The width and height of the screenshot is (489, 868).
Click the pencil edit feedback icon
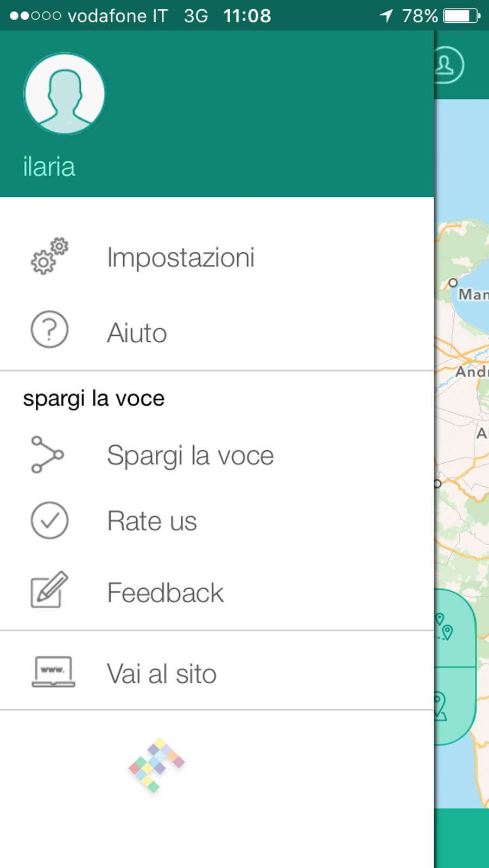49,590
